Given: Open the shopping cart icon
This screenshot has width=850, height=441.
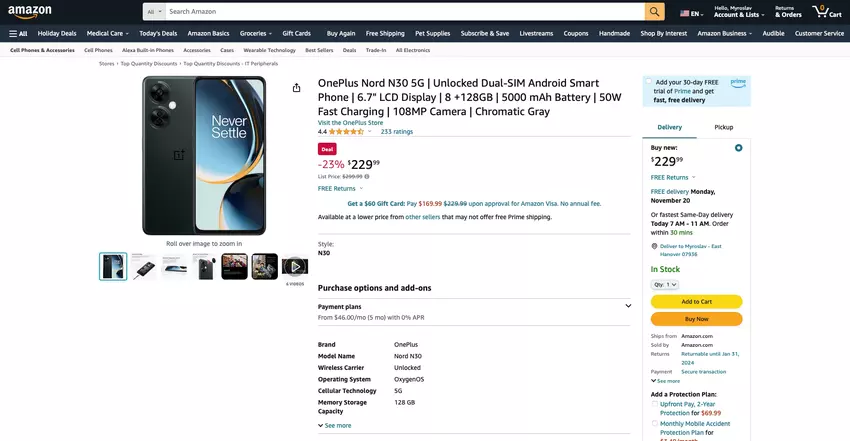Looking at the screenshot, I should tap(827, 11).
